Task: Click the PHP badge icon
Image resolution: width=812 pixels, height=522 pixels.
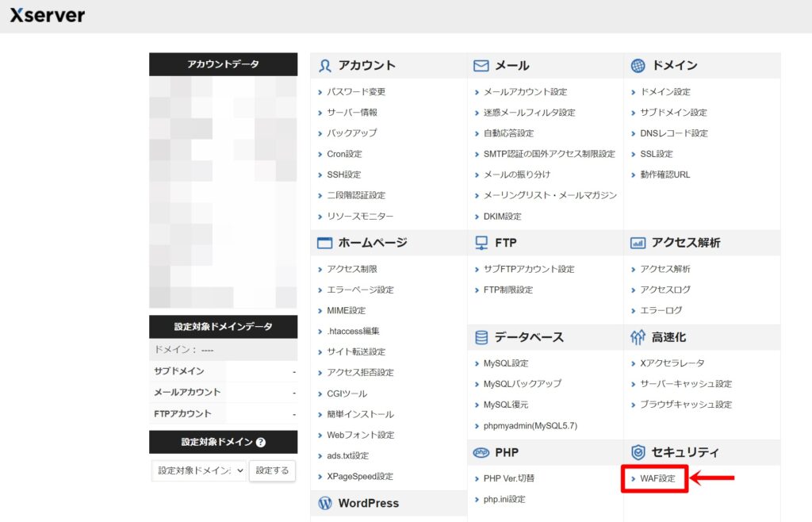Action: [x=481, y=453]
